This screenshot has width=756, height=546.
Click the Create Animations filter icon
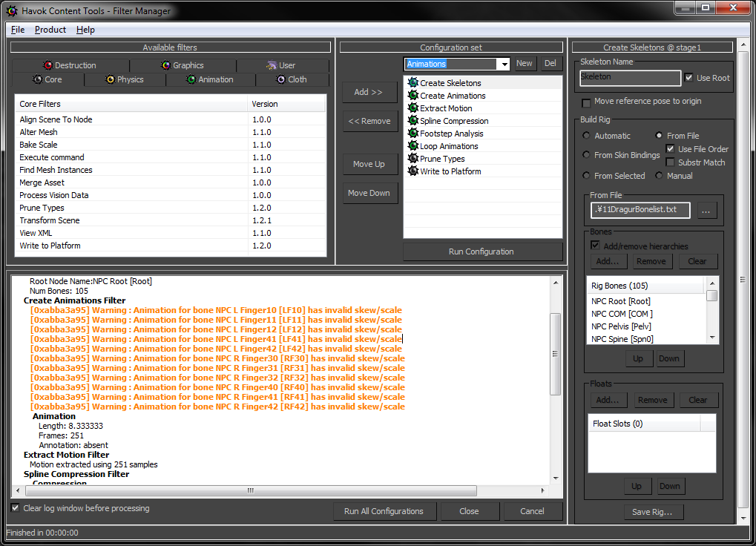coord(413,96)
